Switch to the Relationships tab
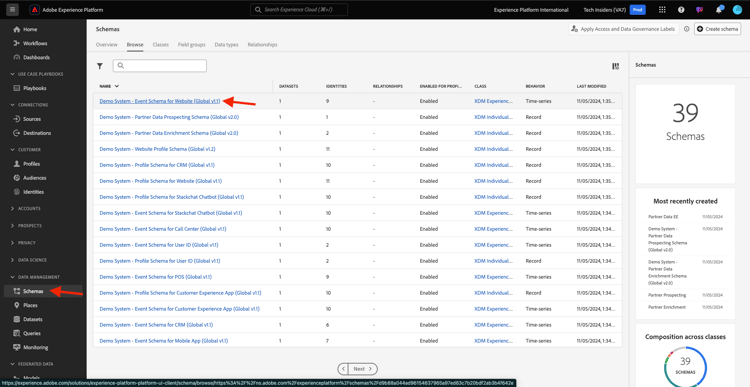 coord(262,44)
